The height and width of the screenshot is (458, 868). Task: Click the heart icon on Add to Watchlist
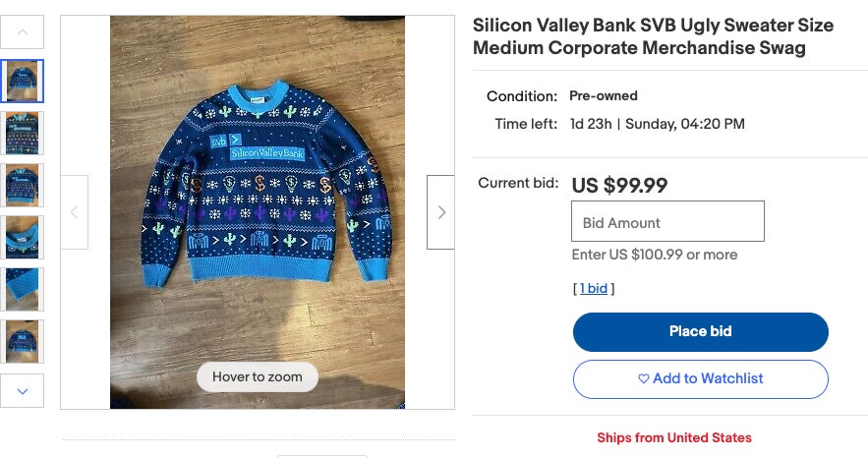[x=643, y=379]
